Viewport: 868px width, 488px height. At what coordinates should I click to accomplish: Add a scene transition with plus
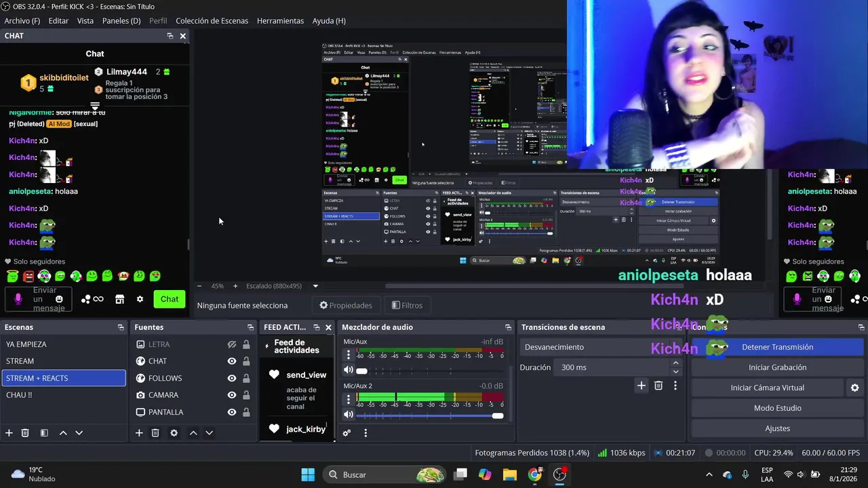pos(641,386)
